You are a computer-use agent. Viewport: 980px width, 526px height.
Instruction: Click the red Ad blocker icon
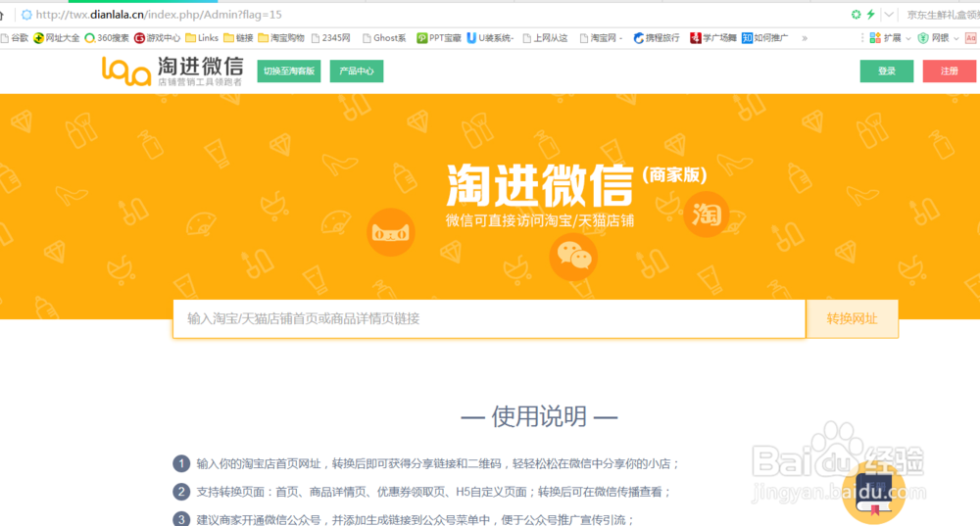(970, 38)
